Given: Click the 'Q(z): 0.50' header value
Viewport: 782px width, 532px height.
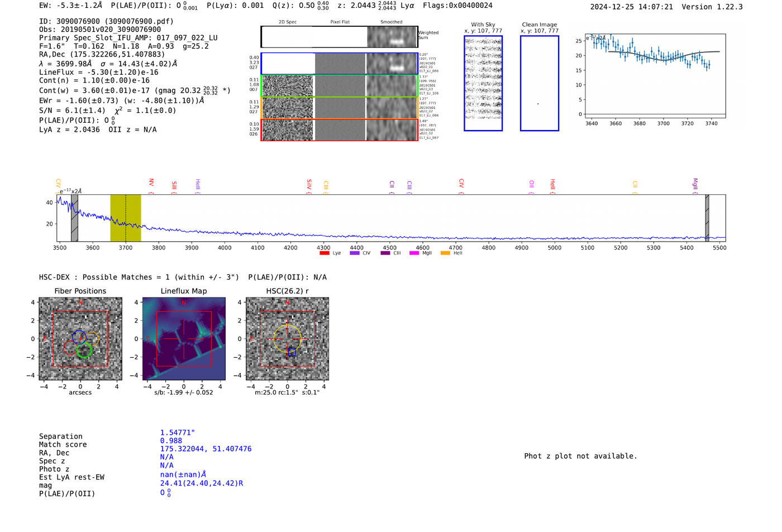Looking at the screenshot, I should coord(294,6).
